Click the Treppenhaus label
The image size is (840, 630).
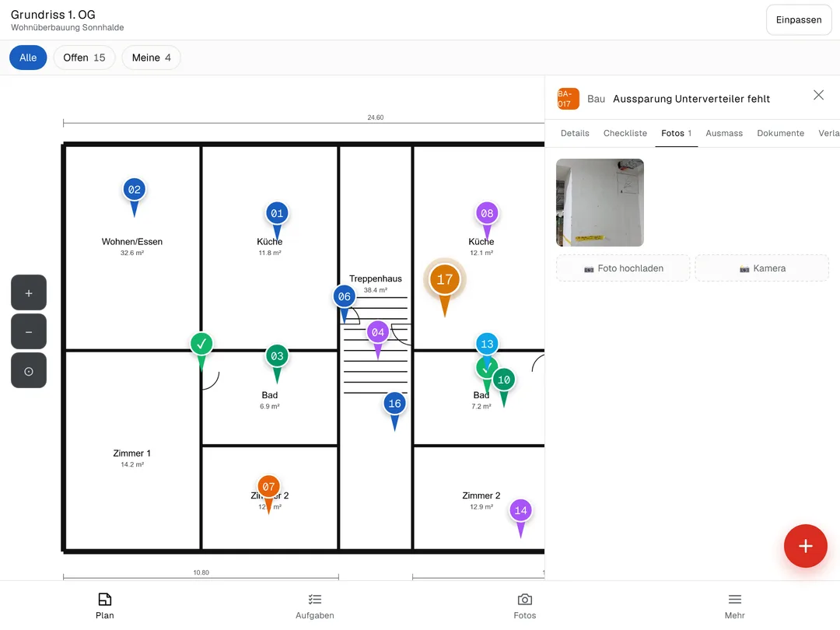[376, 278]
